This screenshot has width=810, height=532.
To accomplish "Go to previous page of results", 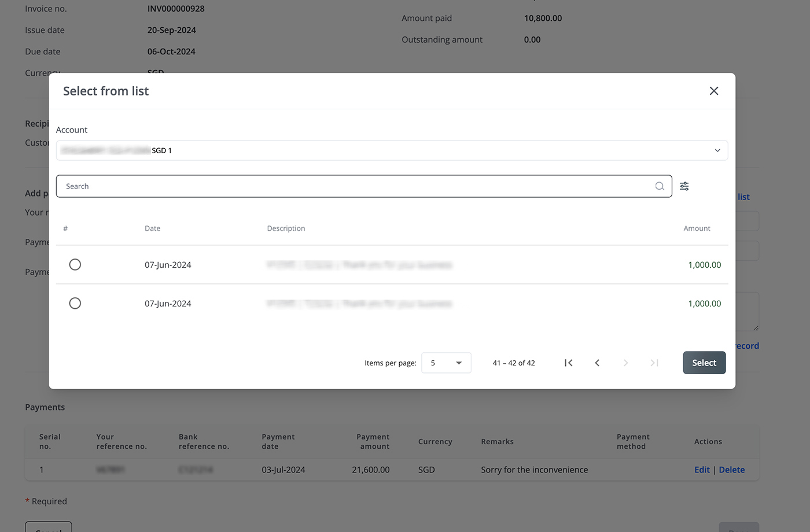I will (x=597, y=363).
